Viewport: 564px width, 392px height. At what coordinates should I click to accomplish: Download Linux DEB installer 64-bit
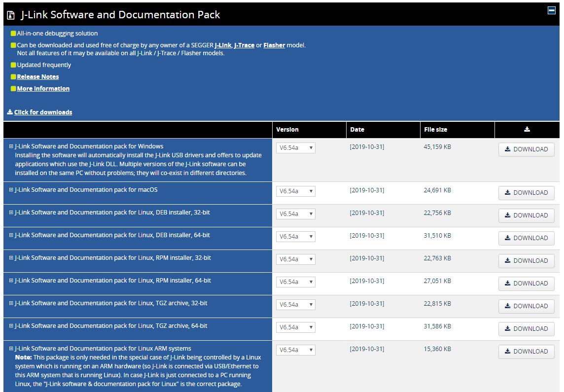pos(526,238)
